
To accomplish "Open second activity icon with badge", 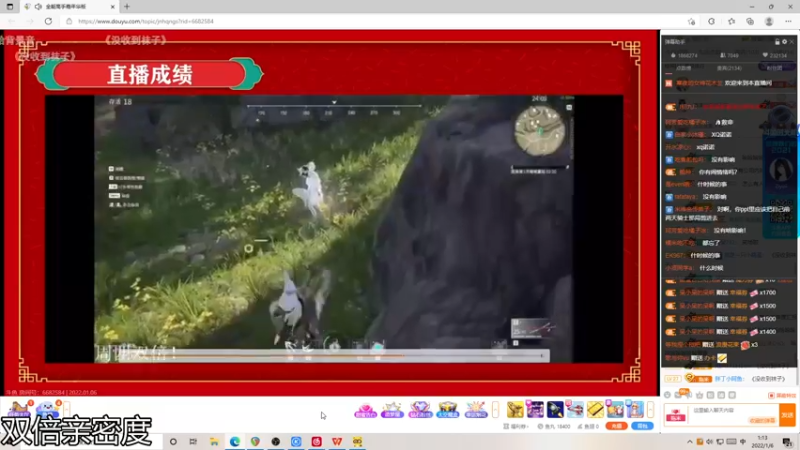I will tap(48, 409).
